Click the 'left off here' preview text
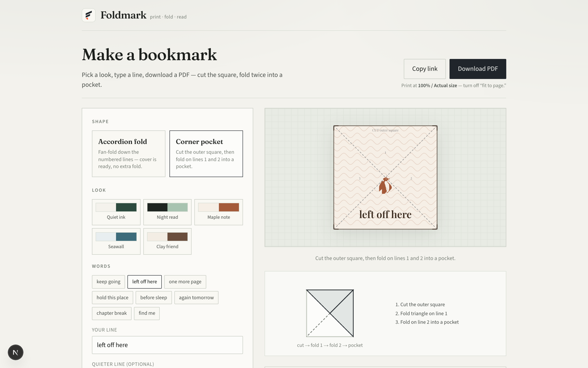 click(385, 214)
